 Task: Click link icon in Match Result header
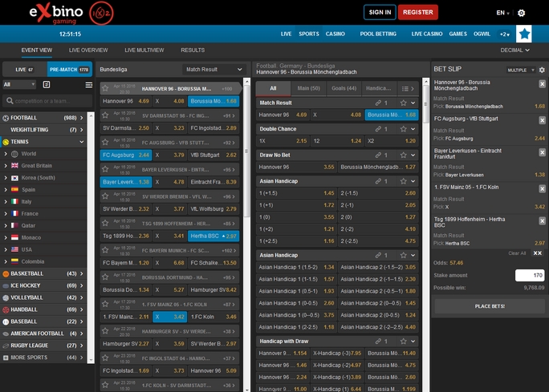378,103
